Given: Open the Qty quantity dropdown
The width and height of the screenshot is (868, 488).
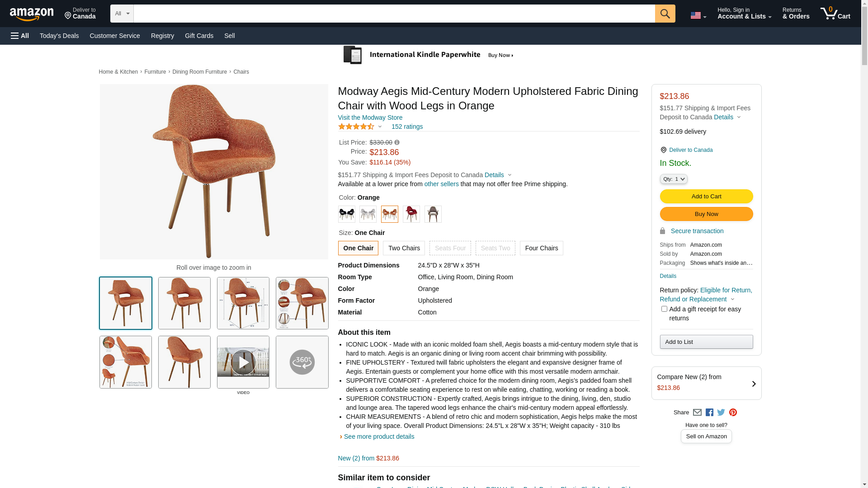Looking at the screenshot, I should click(674, 179).
